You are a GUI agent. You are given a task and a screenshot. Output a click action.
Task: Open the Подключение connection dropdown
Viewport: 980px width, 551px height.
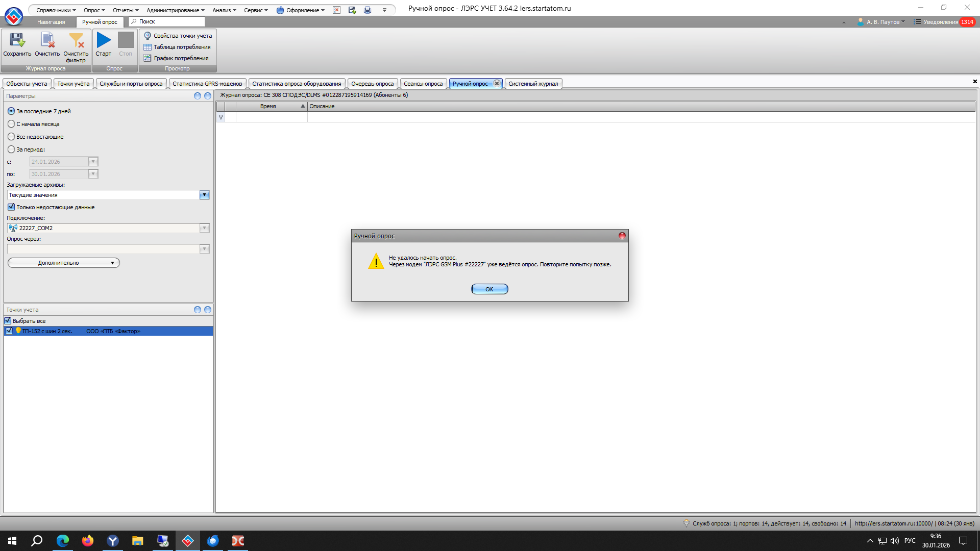[x=204, y=228]
